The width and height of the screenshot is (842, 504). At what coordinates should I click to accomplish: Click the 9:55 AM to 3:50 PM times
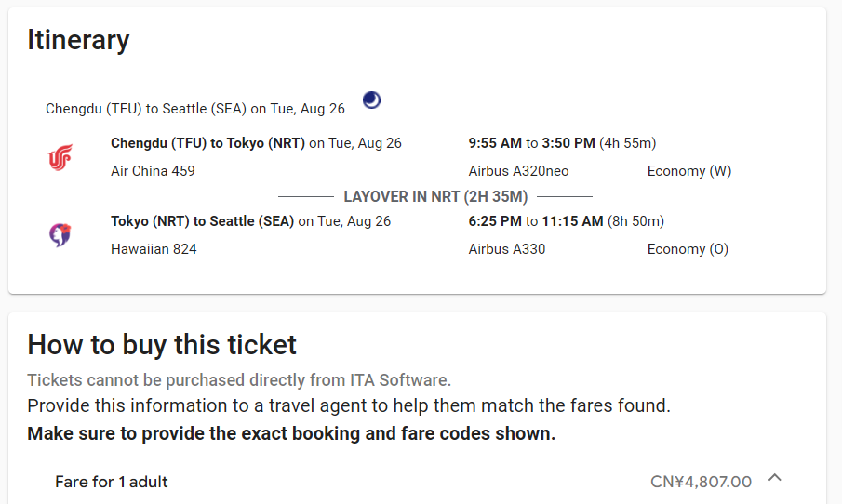pos(531,143)
